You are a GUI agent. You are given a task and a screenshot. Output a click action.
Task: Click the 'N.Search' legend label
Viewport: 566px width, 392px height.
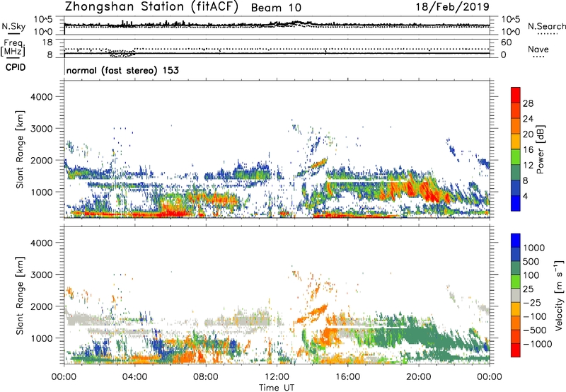pos(546,26)
